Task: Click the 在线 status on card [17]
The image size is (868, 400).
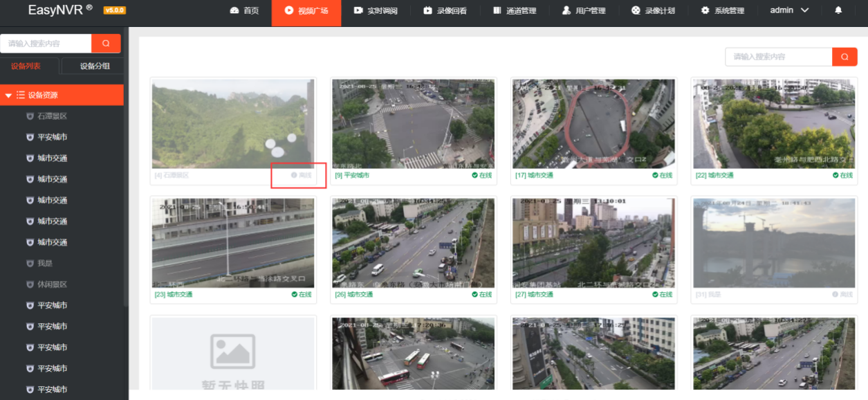Action: tap(663, 176)
